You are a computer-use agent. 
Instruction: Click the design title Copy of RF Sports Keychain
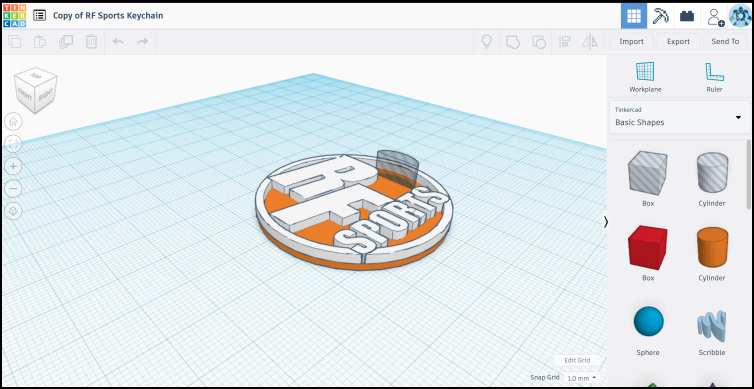click(108, 15)
